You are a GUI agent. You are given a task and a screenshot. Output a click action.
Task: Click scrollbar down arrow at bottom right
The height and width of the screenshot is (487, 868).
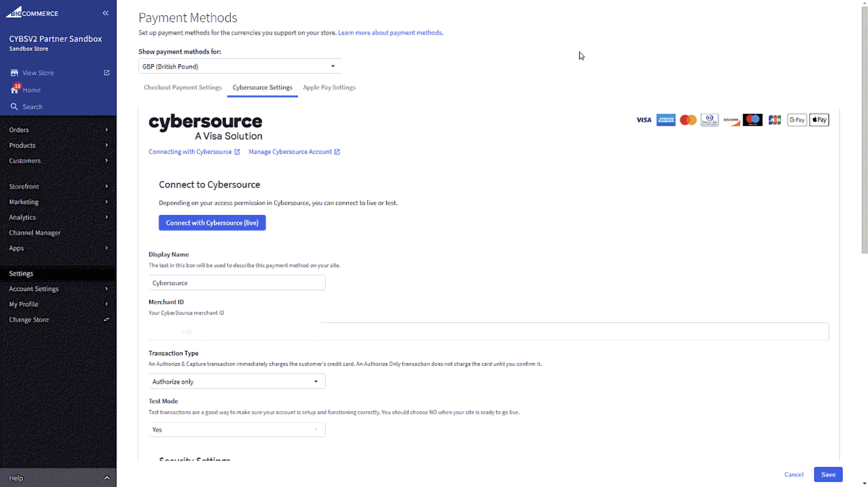(865, 483)
